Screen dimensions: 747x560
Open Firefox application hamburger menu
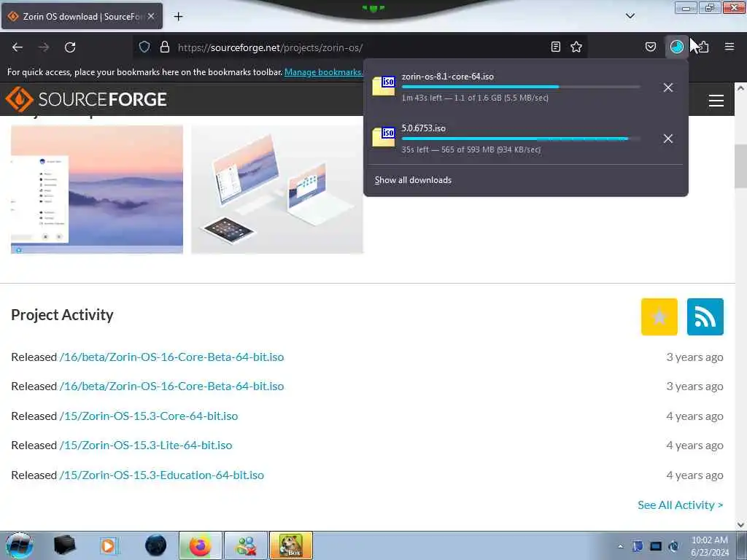click(x=729, y=47)
